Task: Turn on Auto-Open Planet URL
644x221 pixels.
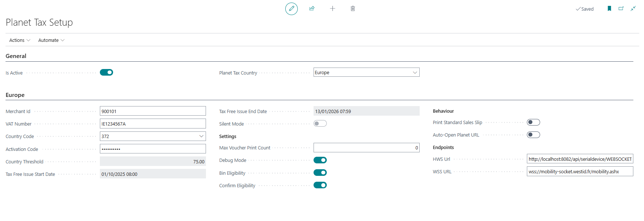Action: pos(533,135)
